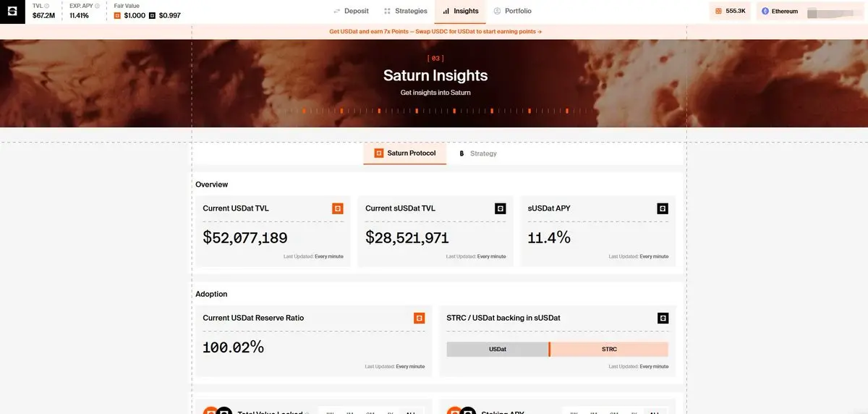This screenshot has height=414, width=868.
Task: Click the blurred wallet address button
Action: click(x=832, y=12)
